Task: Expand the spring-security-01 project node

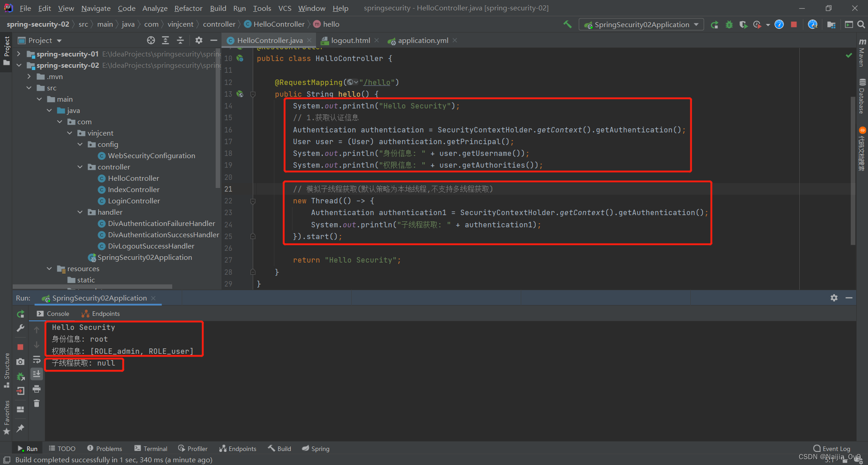Action: point(19,54)
